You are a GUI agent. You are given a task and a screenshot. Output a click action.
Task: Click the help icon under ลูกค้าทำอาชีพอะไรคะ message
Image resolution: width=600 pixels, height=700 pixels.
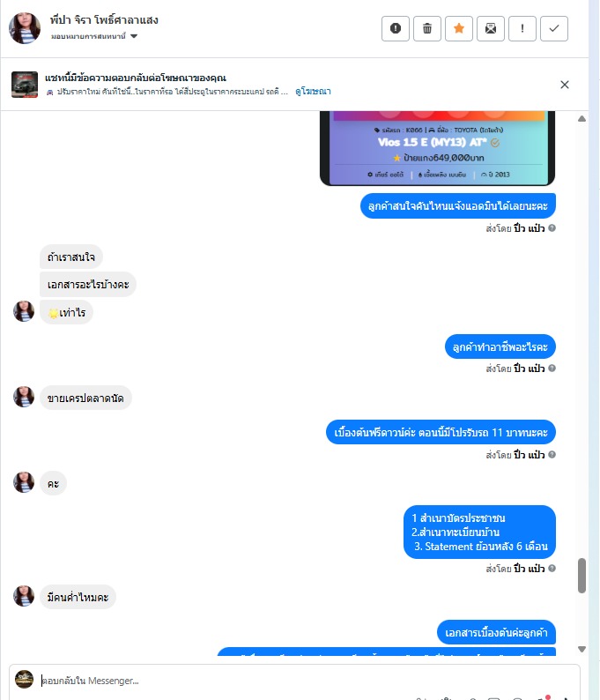click(x=552, y=369)
